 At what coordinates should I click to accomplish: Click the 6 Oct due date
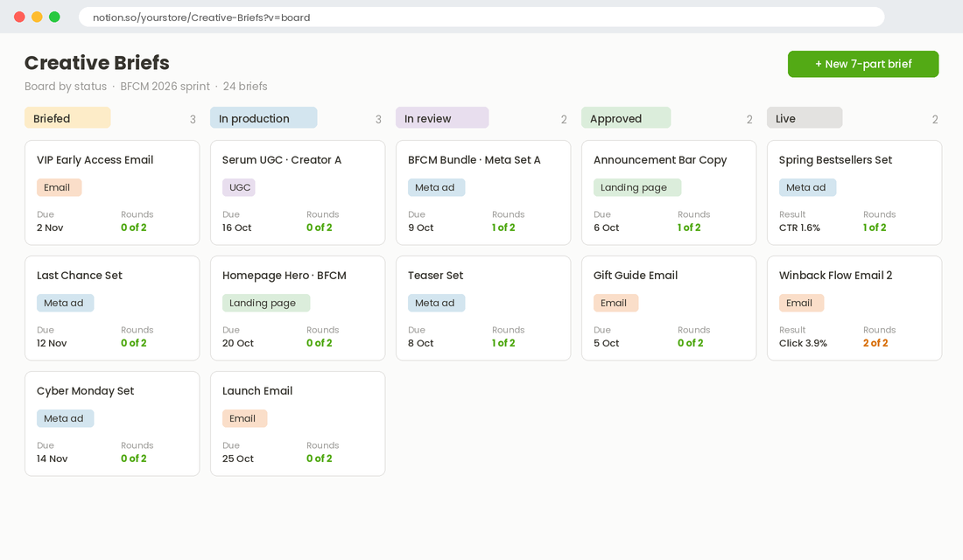coord(606,227)
